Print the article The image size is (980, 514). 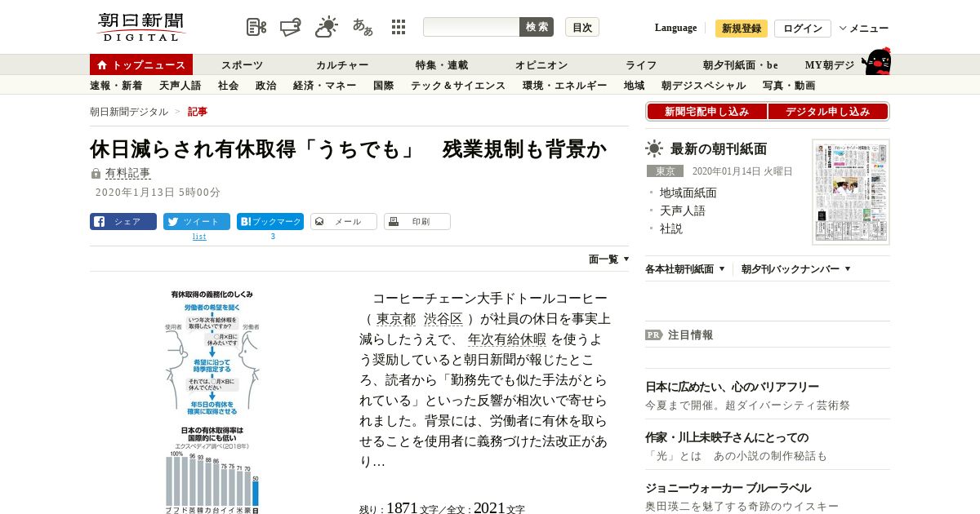pyautogui.click(x=417, y=221)
